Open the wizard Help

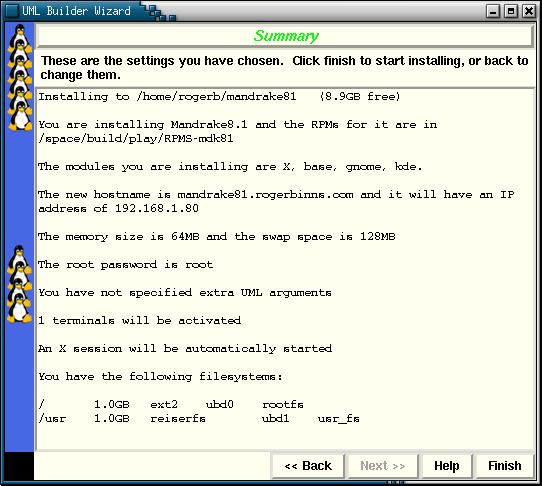click(447, 466)
